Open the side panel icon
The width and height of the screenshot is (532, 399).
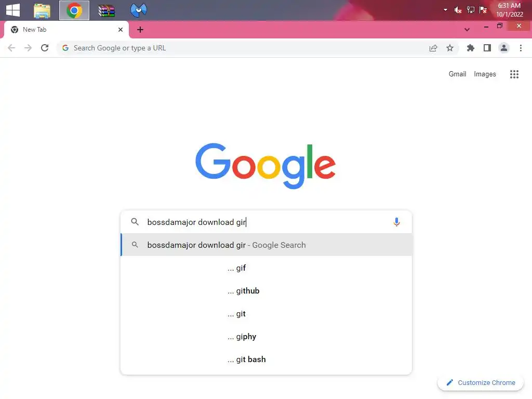click(x=487, y=48)
